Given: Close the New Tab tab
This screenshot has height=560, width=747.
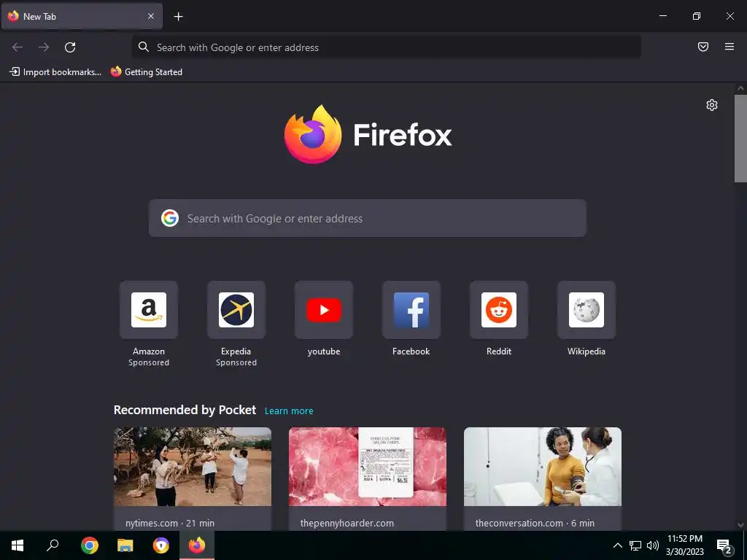Looking at the screenshot, I should pyautogui.click(x=150, y=16).
